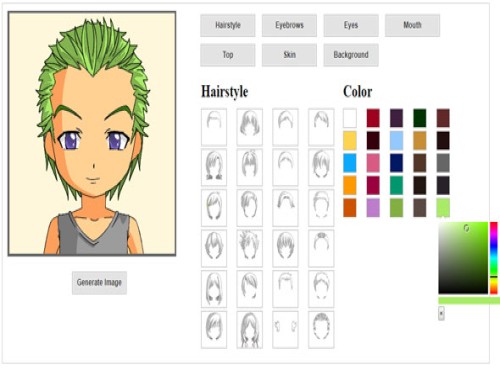The image size is (500, 370).
Task: Select the headband hairstyle, fourth row last
Action: [321, 248]
